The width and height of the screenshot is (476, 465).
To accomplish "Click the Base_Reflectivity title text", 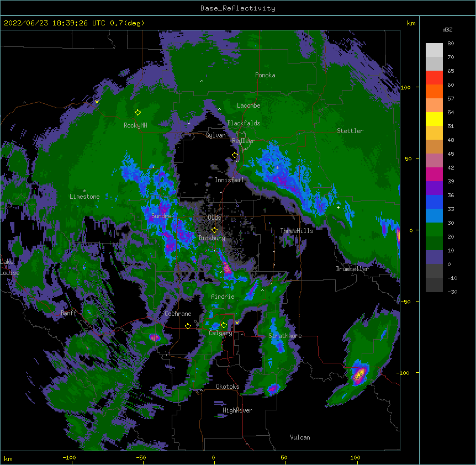I will pos(238,8).
